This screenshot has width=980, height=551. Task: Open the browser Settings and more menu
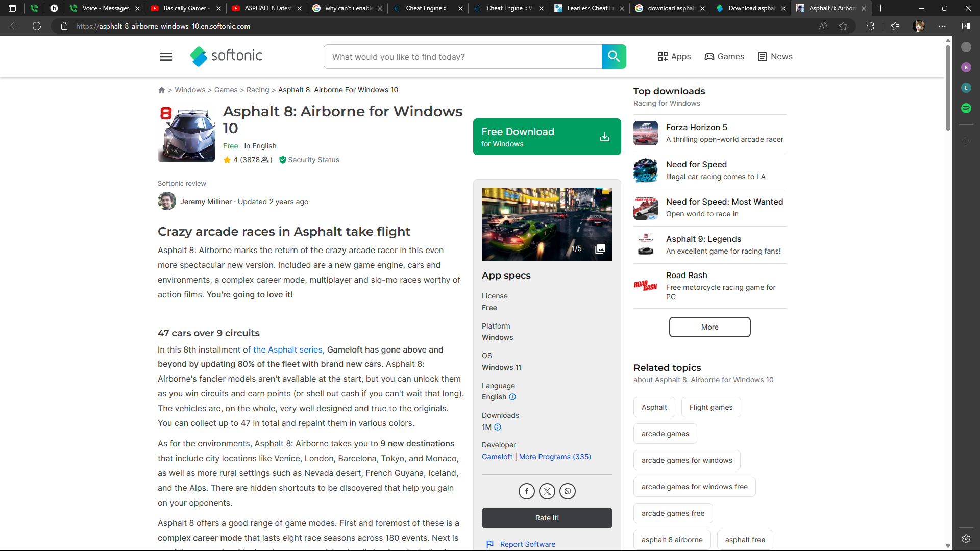tap(942, 26)
